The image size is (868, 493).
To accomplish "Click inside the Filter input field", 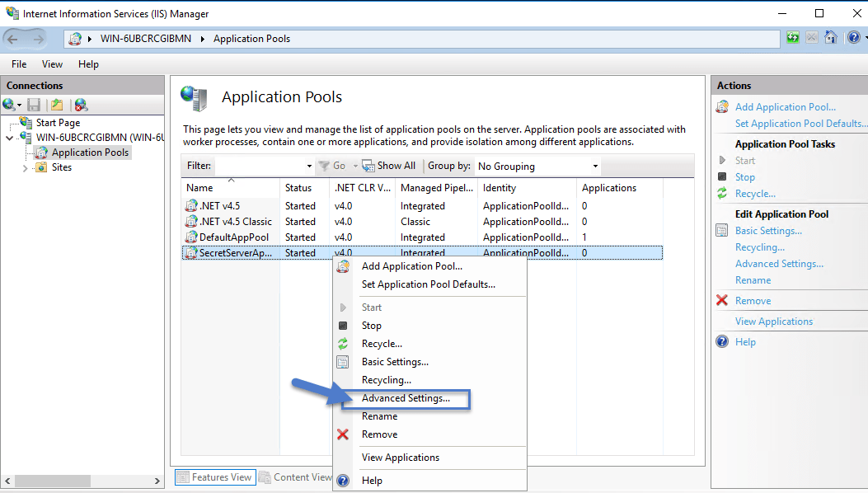I will [259, 167].
